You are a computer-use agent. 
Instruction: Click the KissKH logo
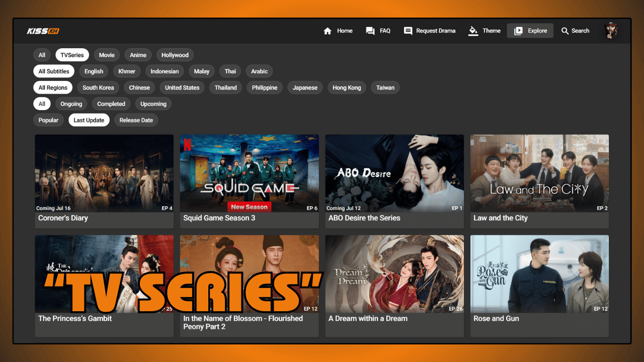(43, 31)
